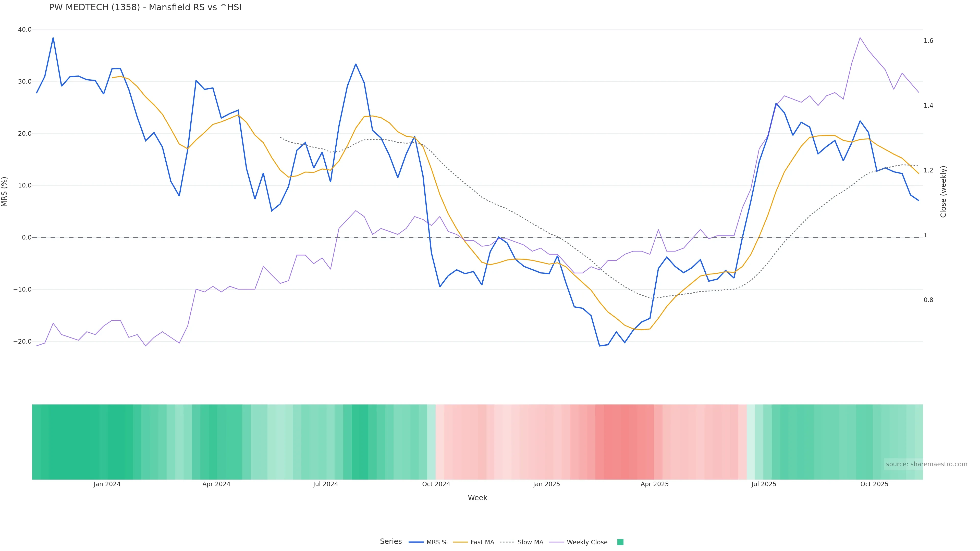Viewport: 980px width, 551px height.
Task: Click the green square legend swatch
Action: tap(620, 542)
